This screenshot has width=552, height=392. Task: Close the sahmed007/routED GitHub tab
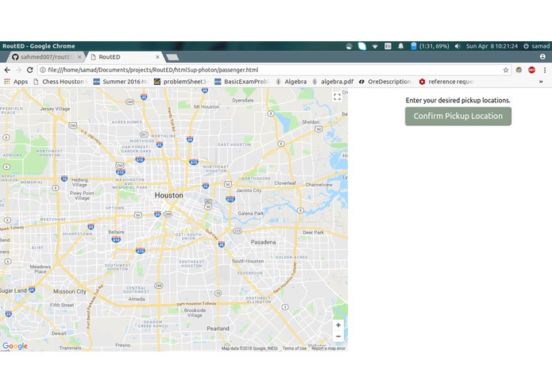[79, 57]
